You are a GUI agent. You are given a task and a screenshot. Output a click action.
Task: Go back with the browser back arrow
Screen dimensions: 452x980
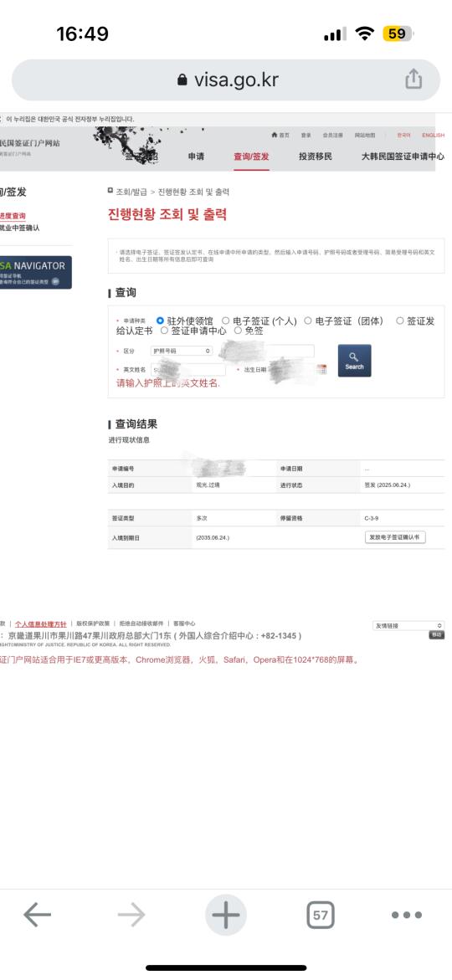click(x=37, y=915)
